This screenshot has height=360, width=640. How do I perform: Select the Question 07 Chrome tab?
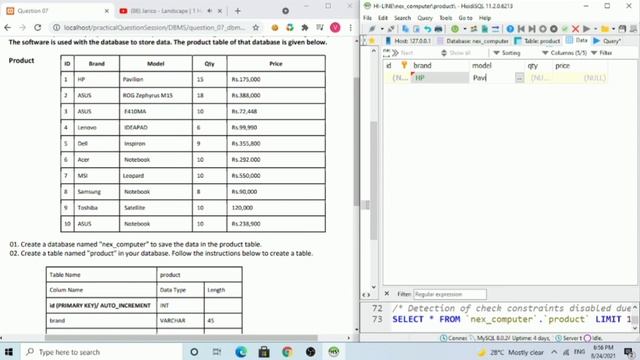[x=57, y=11]
